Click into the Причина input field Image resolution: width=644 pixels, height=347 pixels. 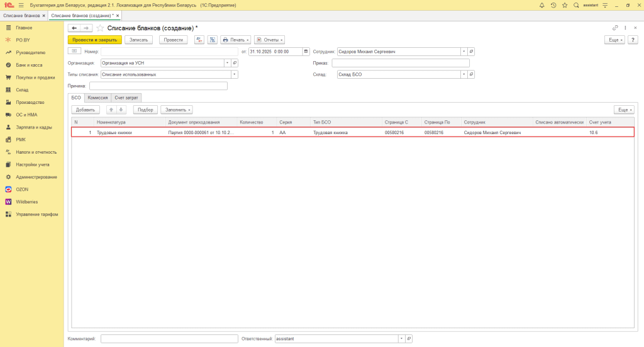(x=158, y=86)
